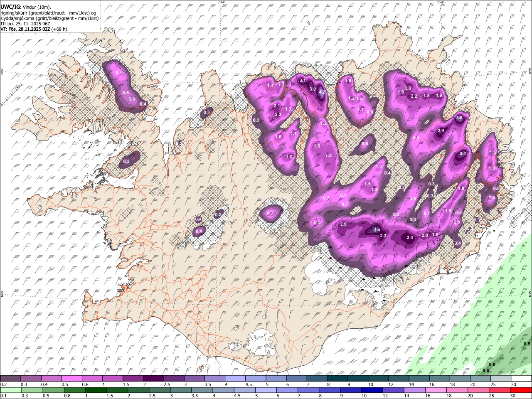Select the darkest purple snow swatch starting at 2
This screenshot has width=532, height=399.
tap(153, 379)
